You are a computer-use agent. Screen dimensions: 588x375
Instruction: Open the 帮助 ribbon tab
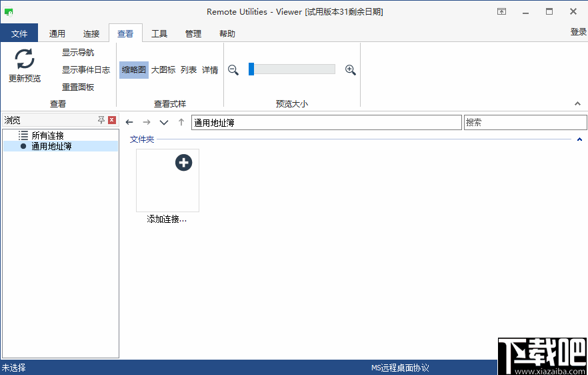point(227,33)
